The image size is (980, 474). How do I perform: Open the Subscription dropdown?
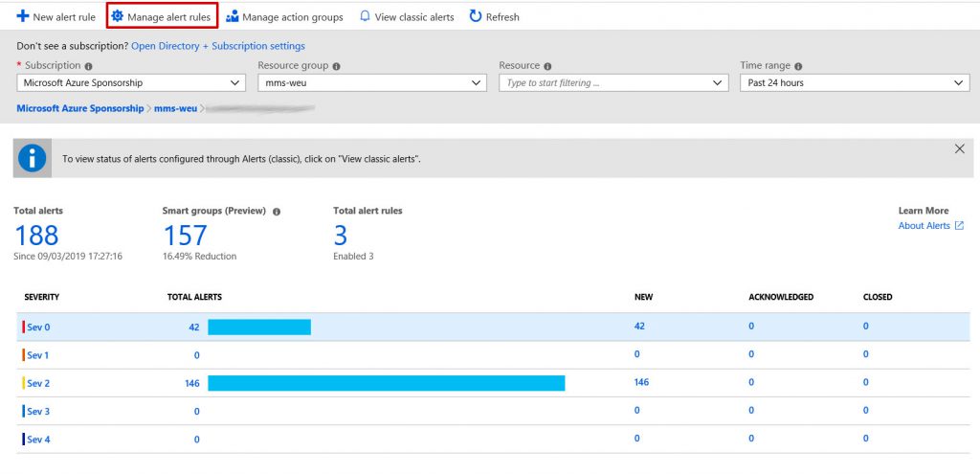click(131, 82)
